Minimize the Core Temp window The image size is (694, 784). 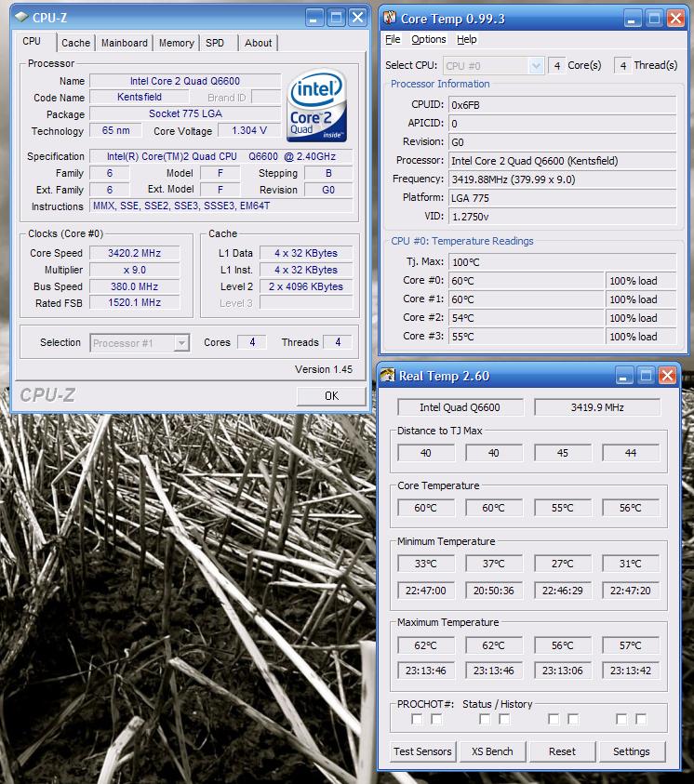pos(631,19)
